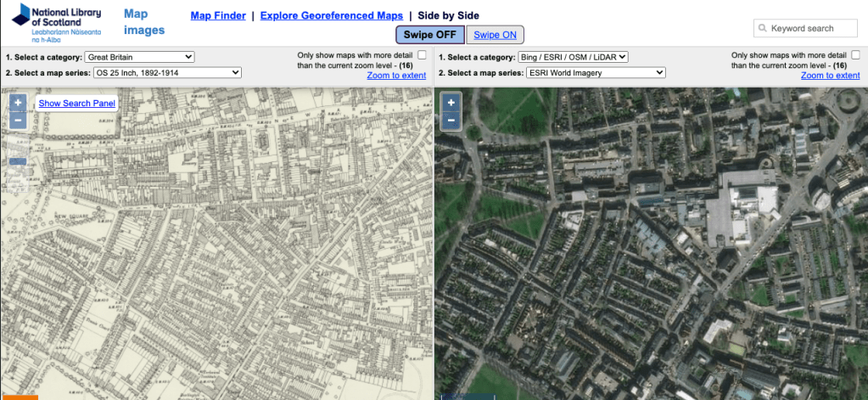Open the left category dropdown 'Great Britain'
The image size is (868, 400).
(x=140, y=57)
